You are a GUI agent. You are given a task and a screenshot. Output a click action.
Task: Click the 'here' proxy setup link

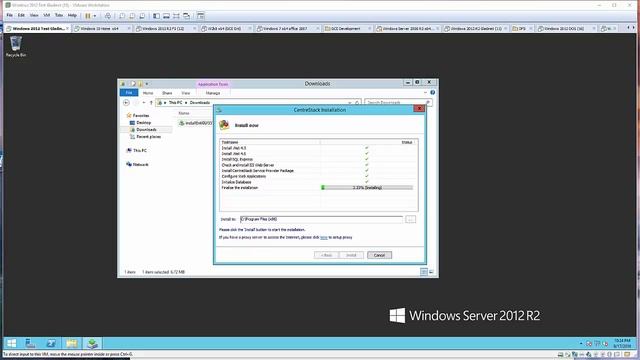click(324, 237)
